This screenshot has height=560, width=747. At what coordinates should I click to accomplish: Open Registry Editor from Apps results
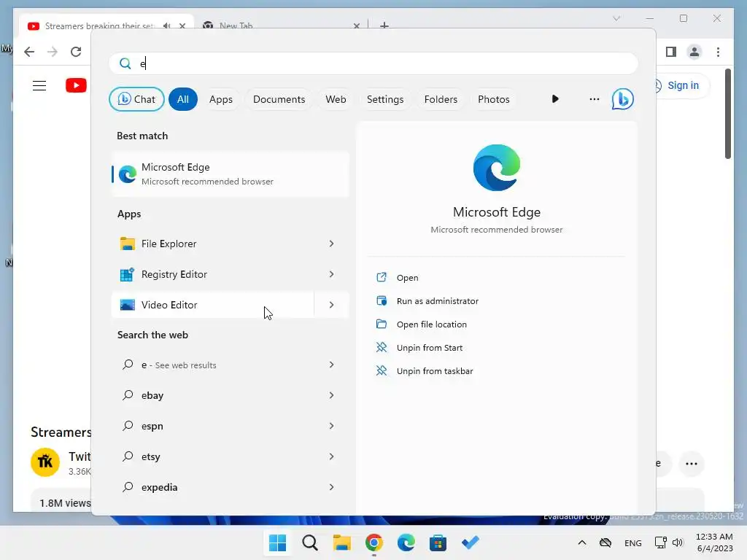pyautogui.click(x=212, y=274)
